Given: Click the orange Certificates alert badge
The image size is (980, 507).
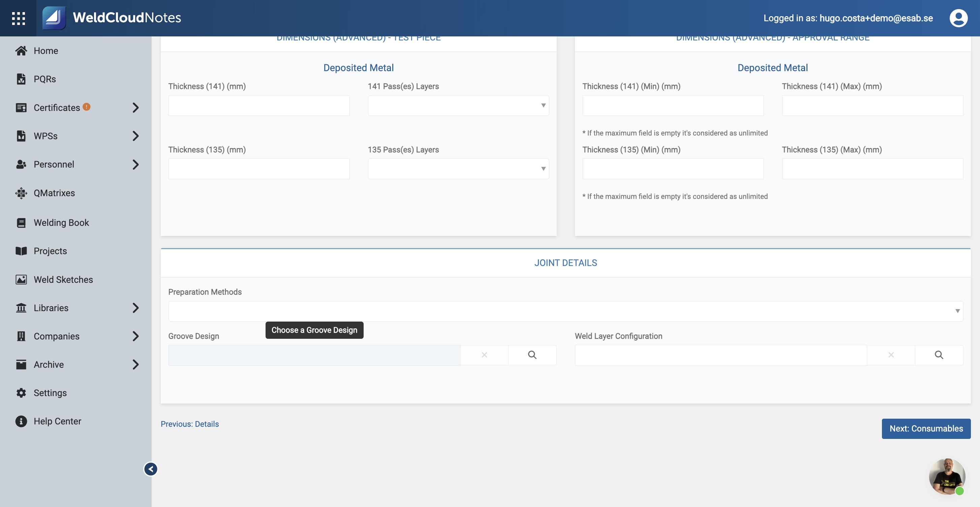Looking at the screenshot, I should [86, 107].
